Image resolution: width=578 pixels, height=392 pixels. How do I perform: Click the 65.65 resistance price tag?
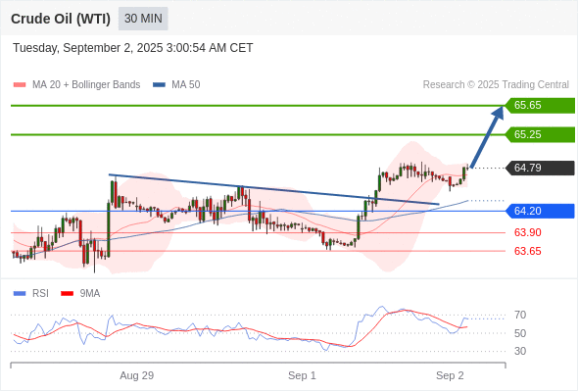(540, 105)
